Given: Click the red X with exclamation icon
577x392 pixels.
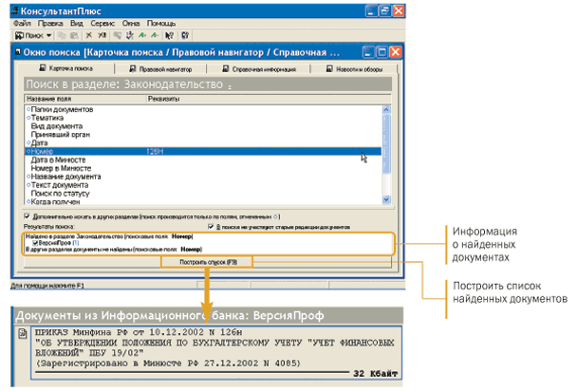Looking at the screenshot, I should [x=102, y=35].
